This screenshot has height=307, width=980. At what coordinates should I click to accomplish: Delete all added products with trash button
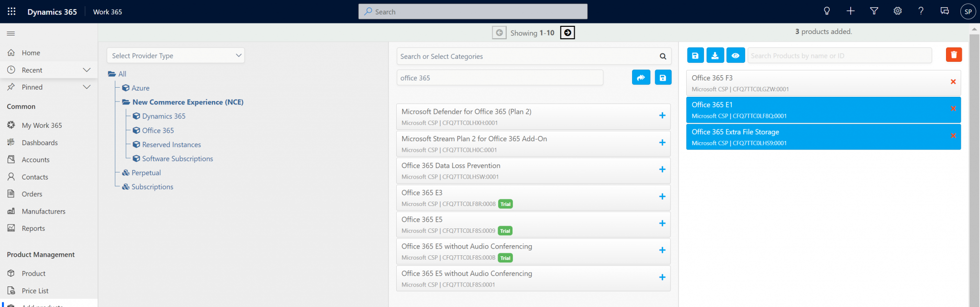click(954, 55)
